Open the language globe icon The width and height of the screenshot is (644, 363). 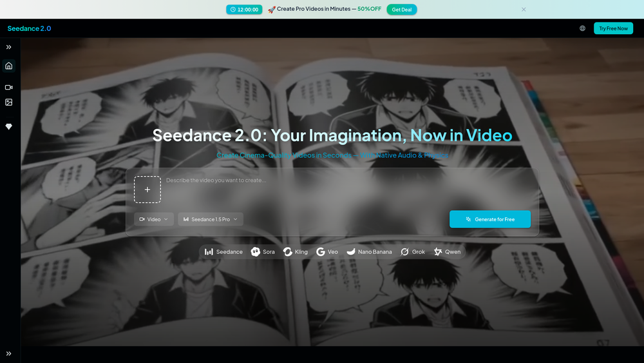pyautogui.click(x=582, y=28)
